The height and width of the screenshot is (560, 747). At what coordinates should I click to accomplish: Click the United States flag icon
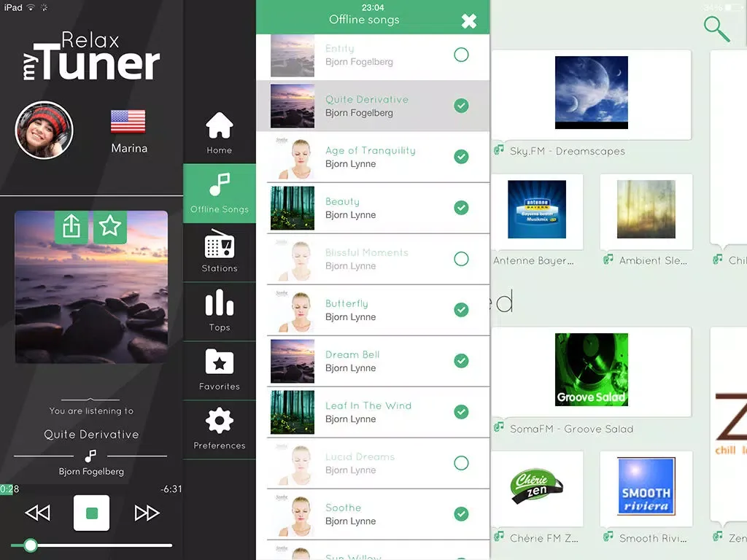click(x=128, y=122)
